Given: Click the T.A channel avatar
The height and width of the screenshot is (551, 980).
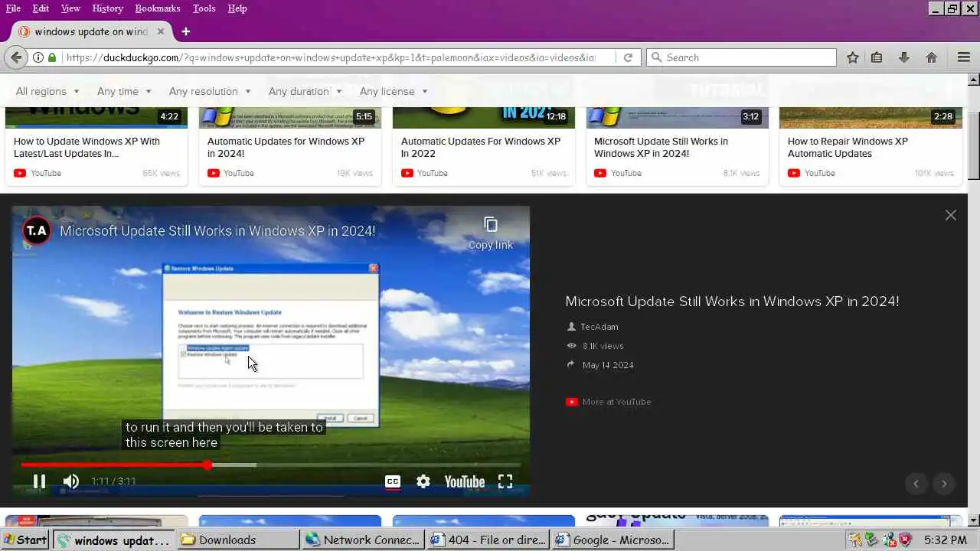Looking at the screenshot, I should 36,230.
